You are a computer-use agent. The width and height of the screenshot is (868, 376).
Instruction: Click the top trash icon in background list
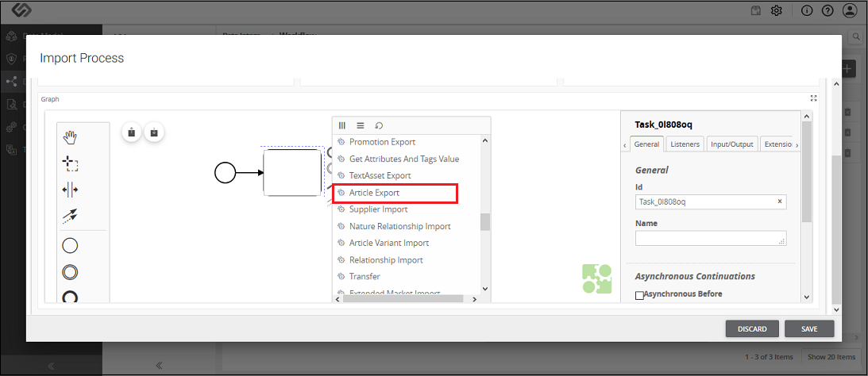point(847,113)
